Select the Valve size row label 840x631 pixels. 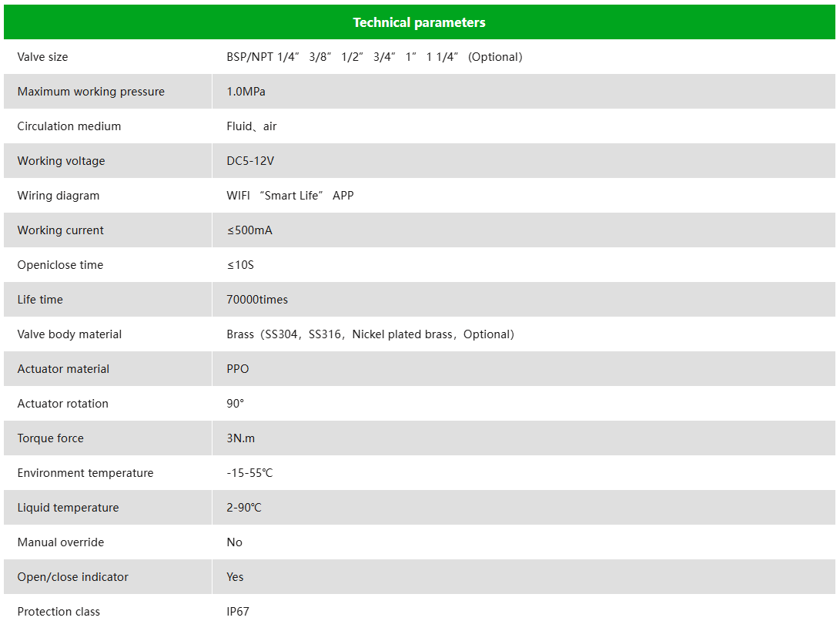tap(43, 57)
